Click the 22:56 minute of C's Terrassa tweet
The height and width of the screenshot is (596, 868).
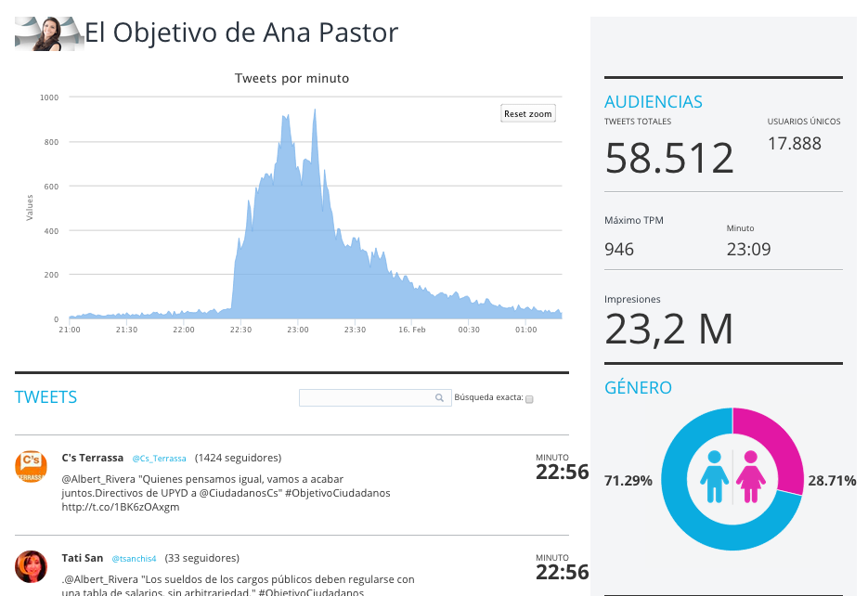(x=563, y=472)
